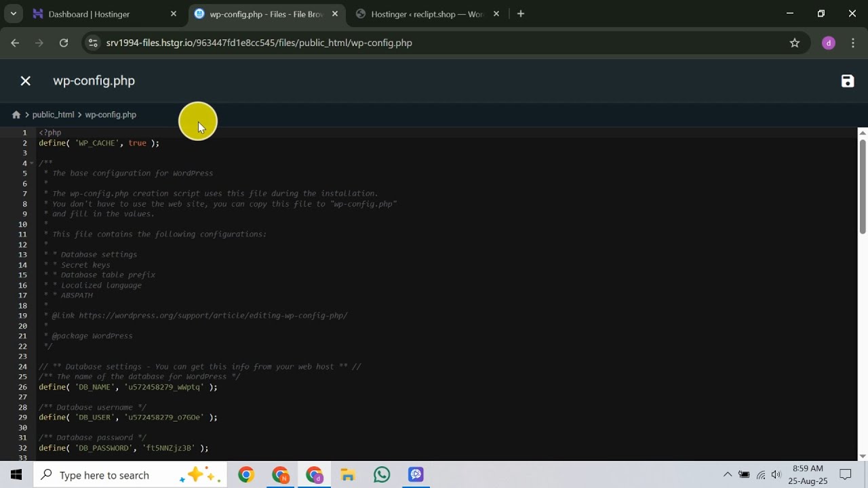This screenshot has width=868, height=488.
Task: Click the taskbar search box
Action: point(129,475)
